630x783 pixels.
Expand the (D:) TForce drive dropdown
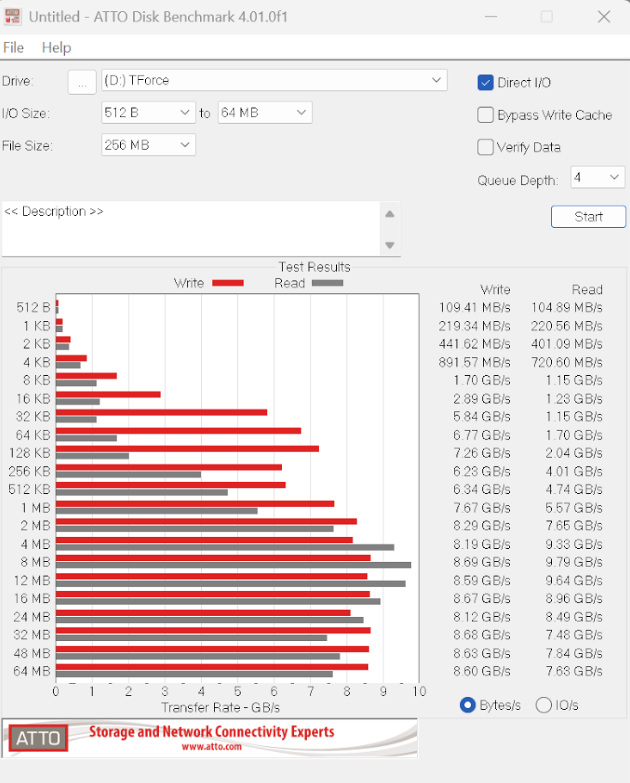[274, 80]
